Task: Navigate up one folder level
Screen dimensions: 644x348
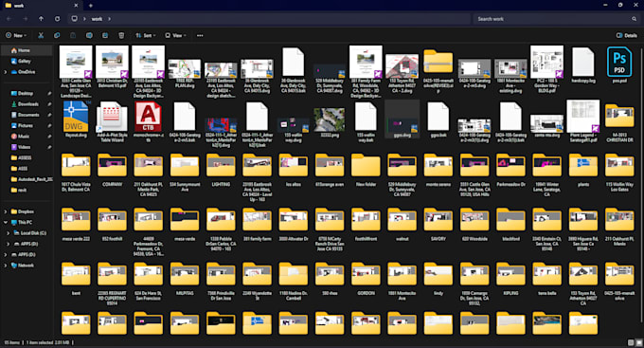Action: click(41, 19)
